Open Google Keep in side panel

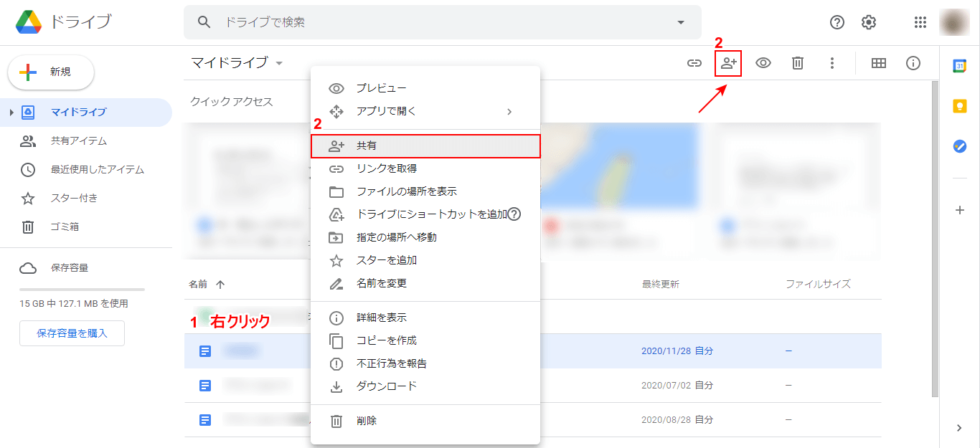959,106
